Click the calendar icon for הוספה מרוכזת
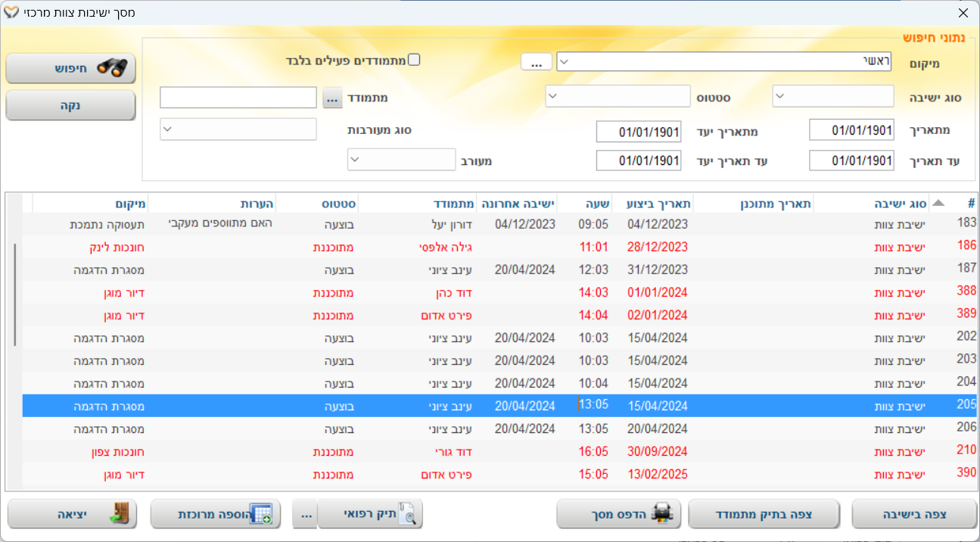Image resolution: width=980 pixels, height=542 pixels. 260,514
